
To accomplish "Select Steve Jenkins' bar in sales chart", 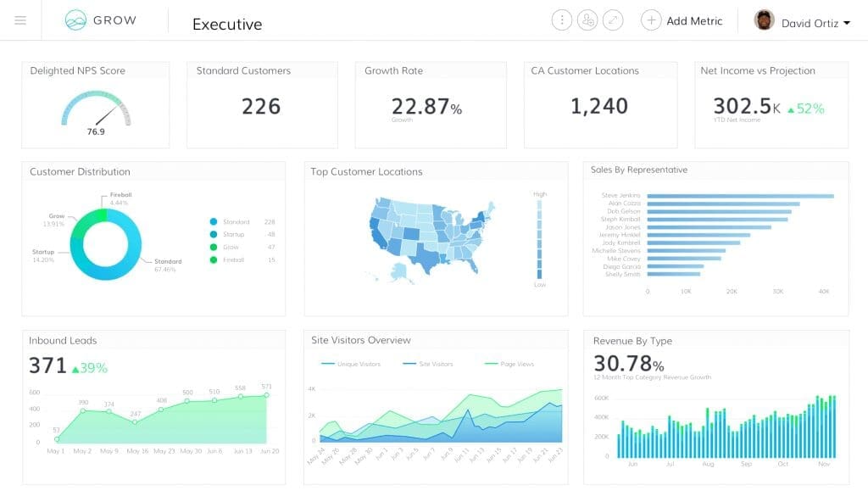I will 740,196.
